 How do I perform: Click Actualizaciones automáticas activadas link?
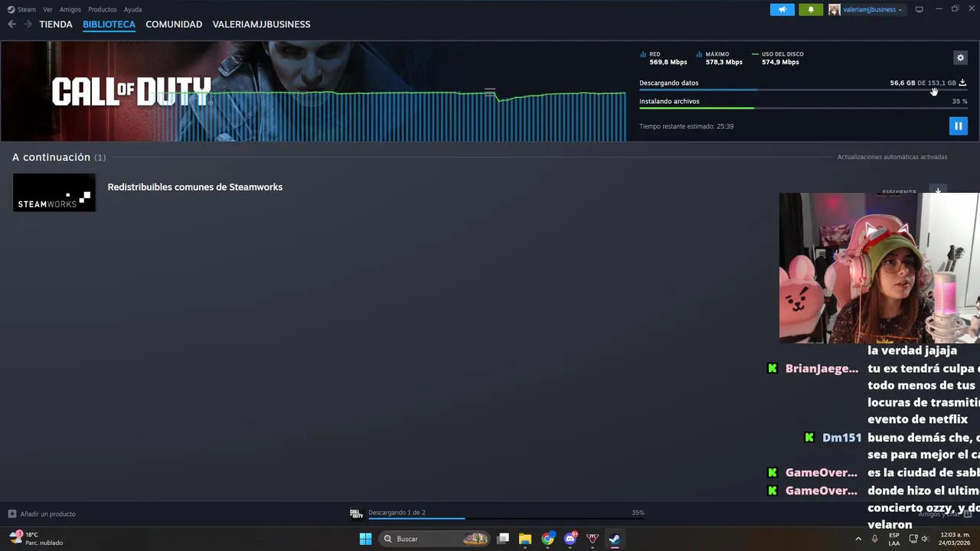point(892,157)
